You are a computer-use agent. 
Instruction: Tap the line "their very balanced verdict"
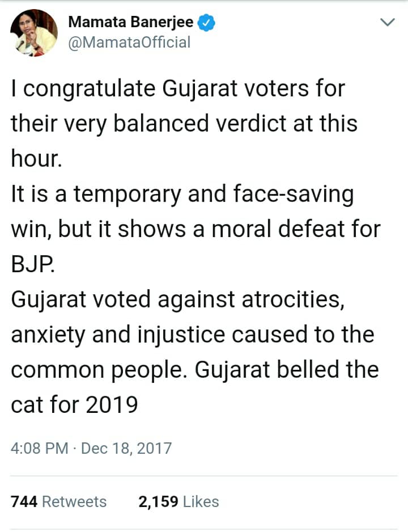coord(184,124)
